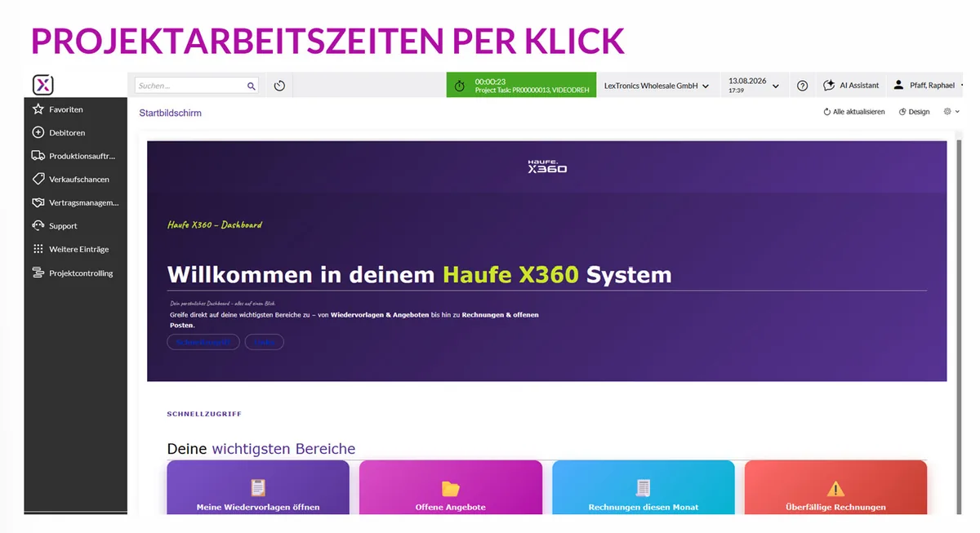Click Alle aktualisieren button

[x=854, y=112]
